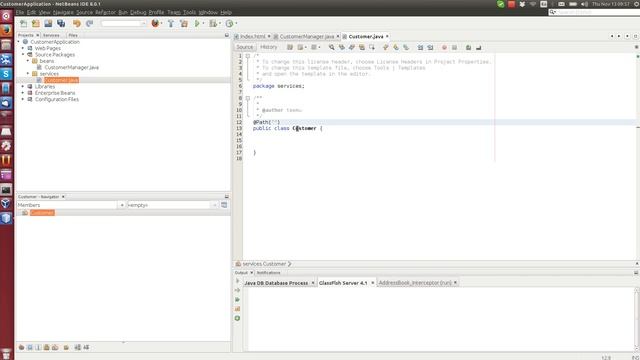Click the Toggle Bookmark editor icon
Viewport: 640px width, 360px height.
[x=406, y=47]
